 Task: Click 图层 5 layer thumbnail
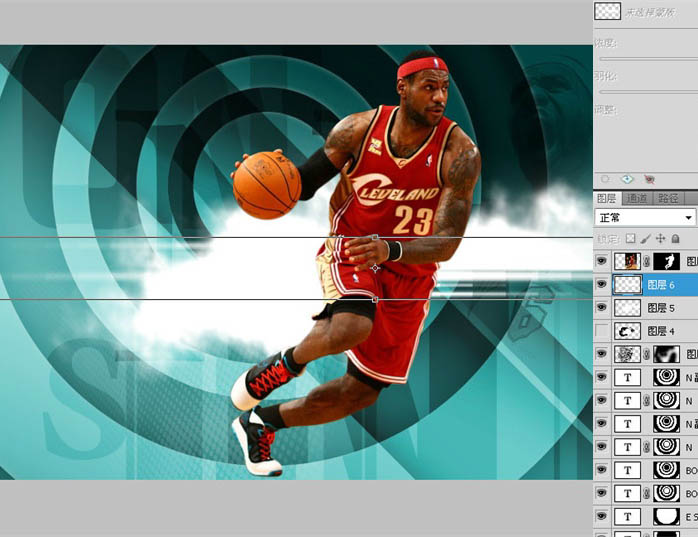pyautogui.click(x=627, y=308)
